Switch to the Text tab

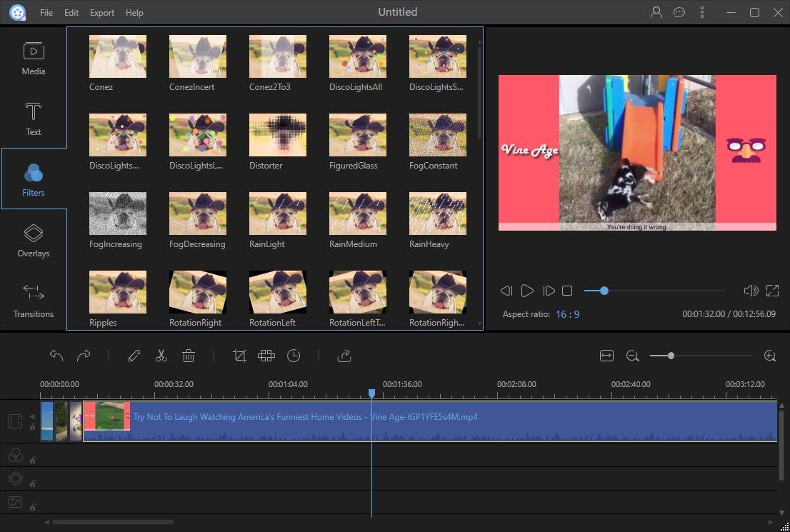pos(34,119)
